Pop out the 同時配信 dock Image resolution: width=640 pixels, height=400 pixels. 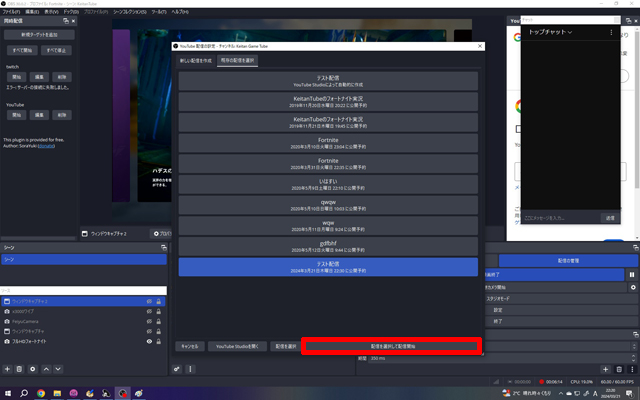click(66, 21)
